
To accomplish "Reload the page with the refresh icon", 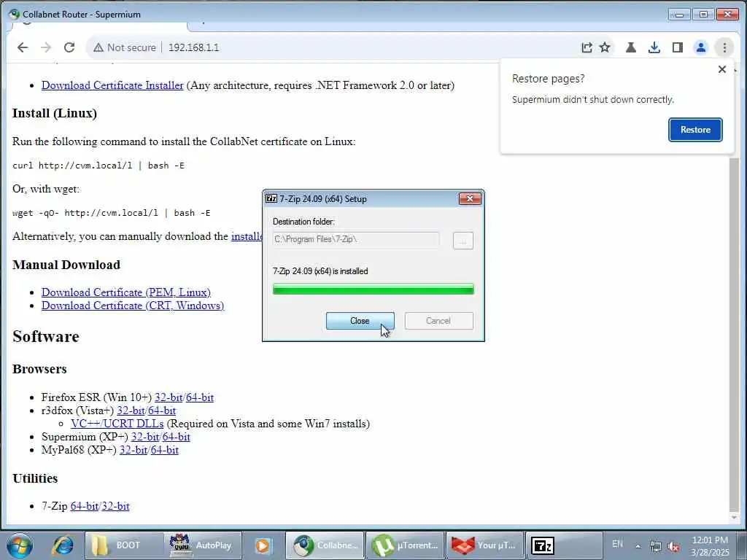I will pos(69,47).
